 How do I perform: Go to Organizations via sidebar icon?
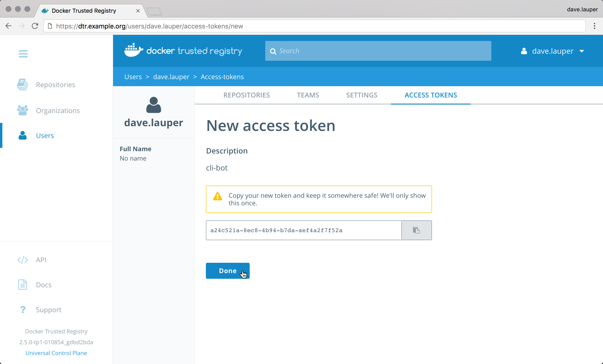(x=23, y=110)
